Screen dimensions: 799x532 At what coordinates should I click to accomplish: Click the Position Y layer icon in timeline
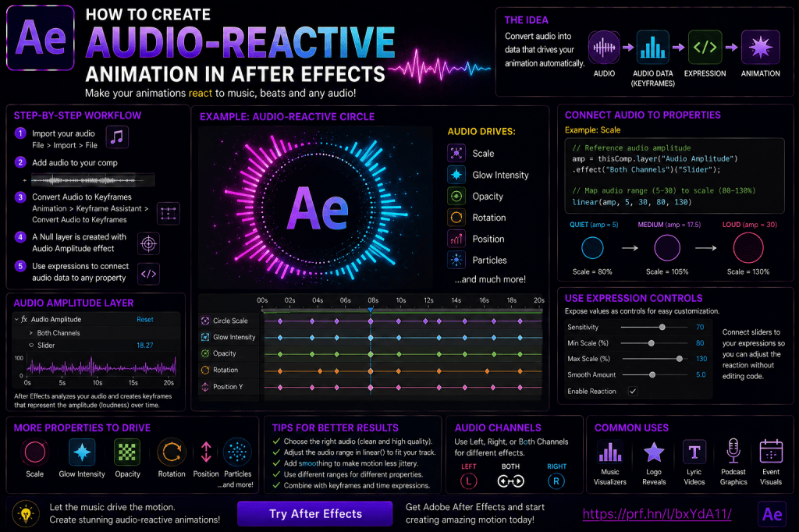[x=205, y=387]
